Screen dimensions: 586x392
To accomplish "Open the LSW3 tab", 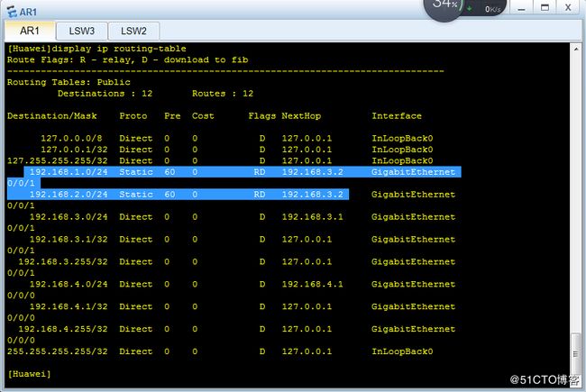I will tap(82, 31).
